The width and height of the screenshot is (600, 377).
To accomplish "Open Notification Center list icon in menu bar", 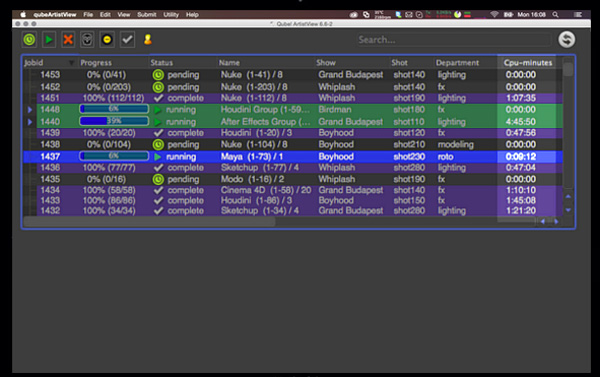I will [x=578, y=15].
